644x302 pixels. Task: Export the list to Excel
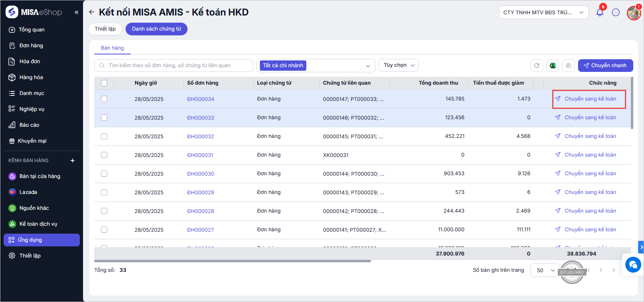click(553, 66)
